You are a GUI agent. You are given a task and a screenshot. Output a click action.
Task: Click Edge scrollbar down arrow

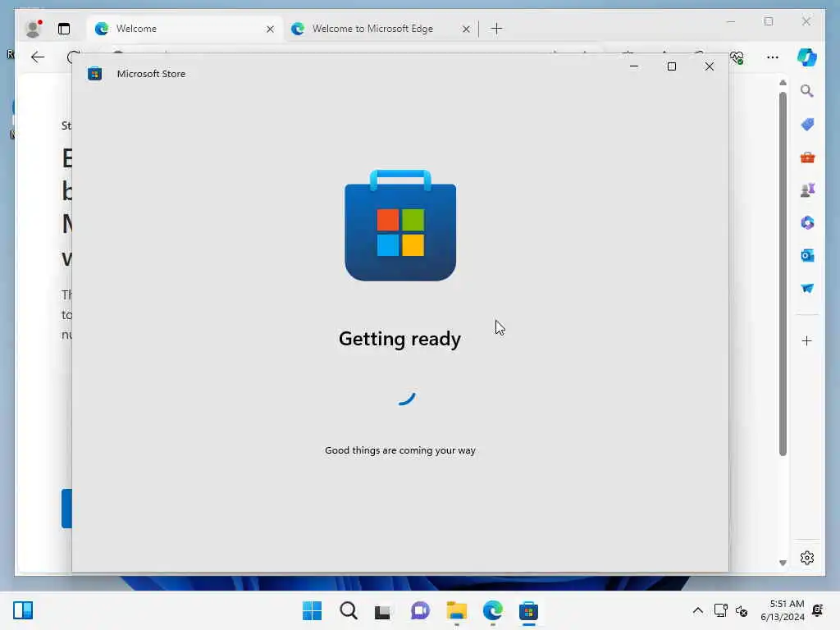783,563
